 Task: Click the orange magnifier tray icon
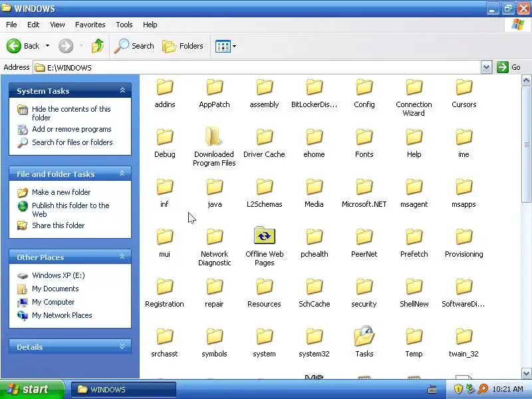(x=483, y=389)
